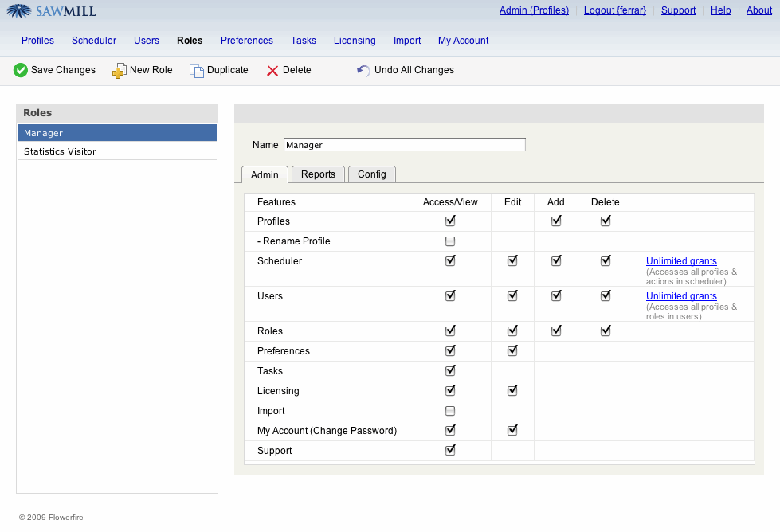Image resolution: width=780 pixels, height=532 pixels.
Task: Click the role Name text field
Action: [x=404, y=145]
